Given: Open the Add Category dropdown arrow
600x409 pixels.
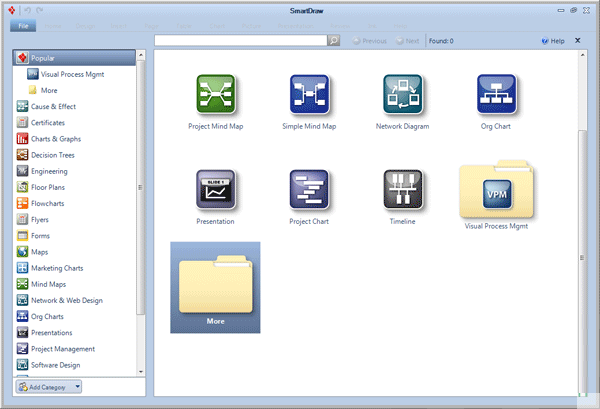Looking at the screenshot, I should pyautogui.click(x=78, y=386).
